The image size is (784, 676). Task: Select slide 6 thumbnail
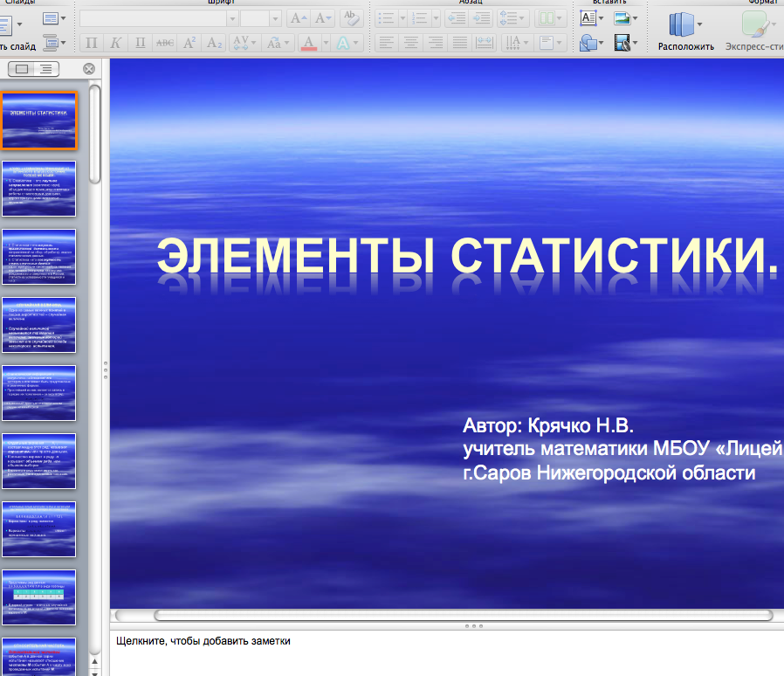(x=39, y=461)
